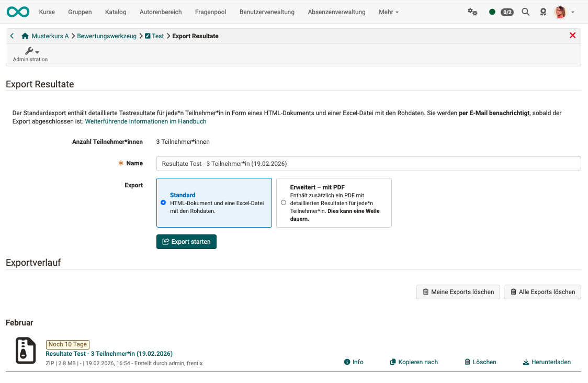The width and height of the screenshot is (588, 383).
Task: Select the Standard export option
Action: tap(163, 201)
